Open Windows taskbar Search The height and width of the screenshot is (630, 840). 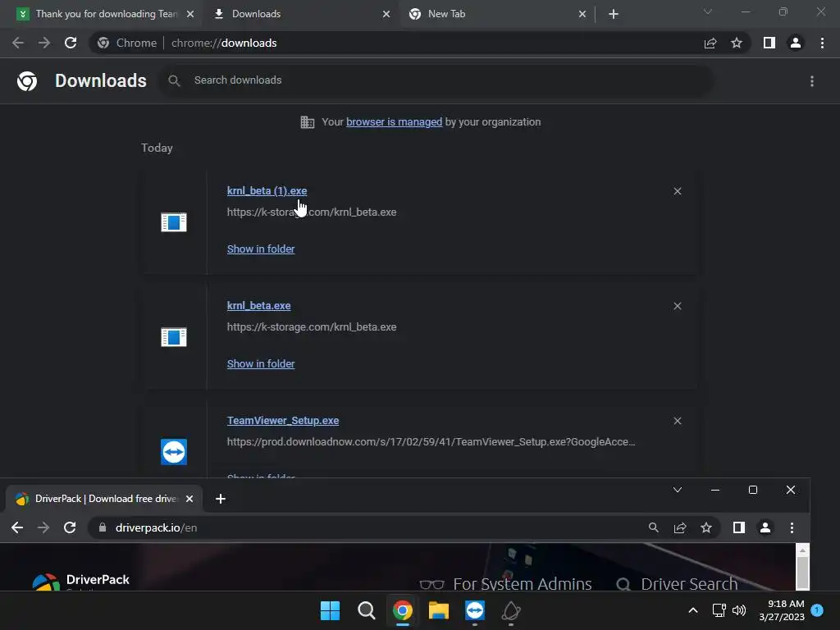367,610
